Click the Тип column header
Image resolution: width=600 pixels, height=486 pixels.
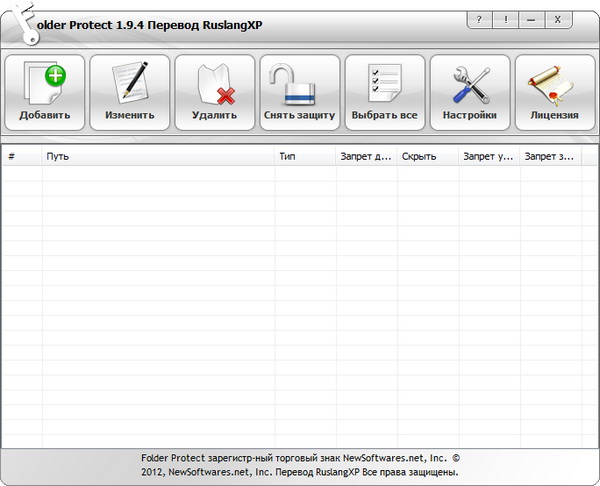pyautogui.click(x=304, y=157)
